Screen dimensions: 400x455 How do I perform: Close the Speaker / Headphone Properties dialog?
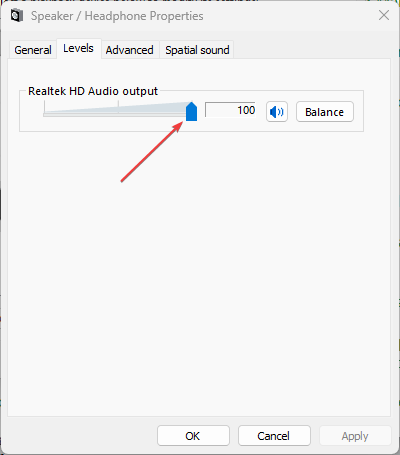384,15
